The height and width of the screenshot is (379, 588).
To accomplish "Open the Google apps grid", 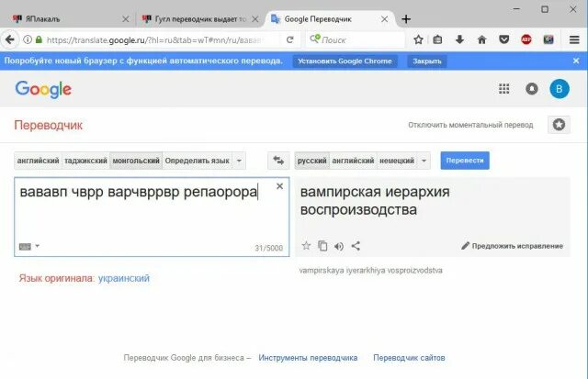I will [503, 89].
